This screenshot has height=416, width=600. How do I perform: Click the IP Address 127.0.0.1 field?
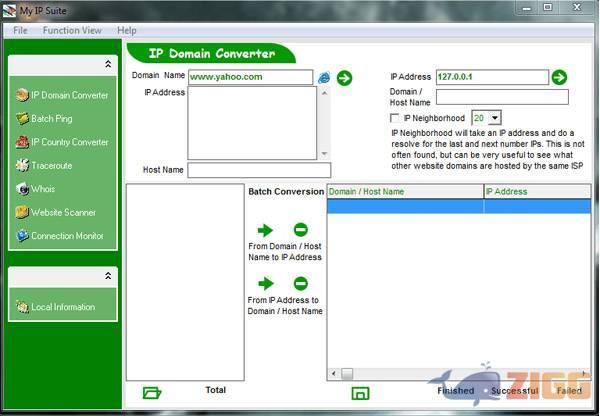tap(492, 77)
